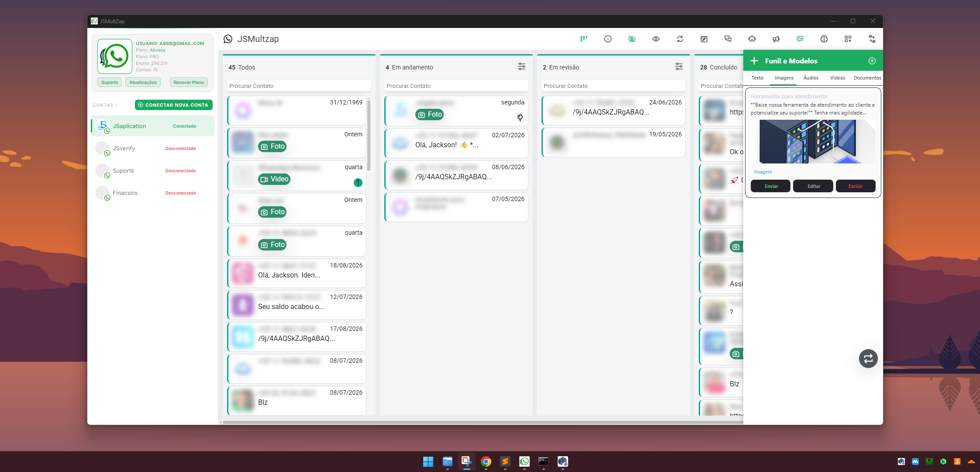Open the brain AI icon
This screenshot has height=472, width=980.
tap(824, 39)
